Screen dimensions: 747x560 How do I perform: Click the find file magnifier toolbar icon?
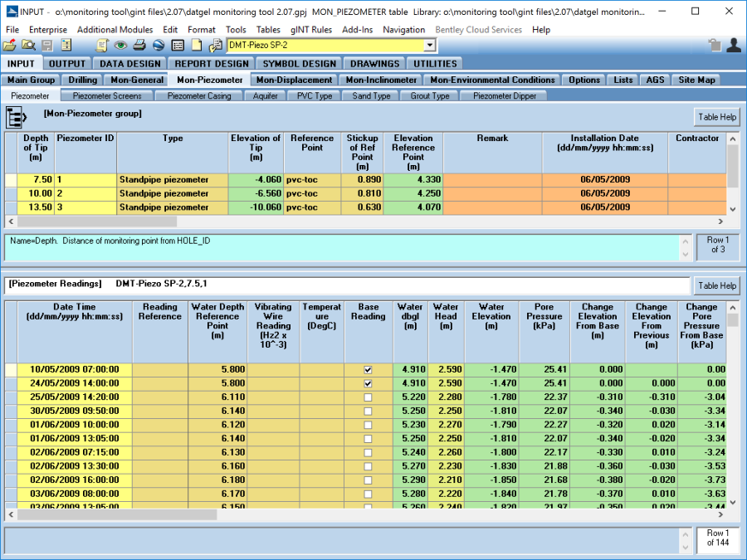click(28, 46)
